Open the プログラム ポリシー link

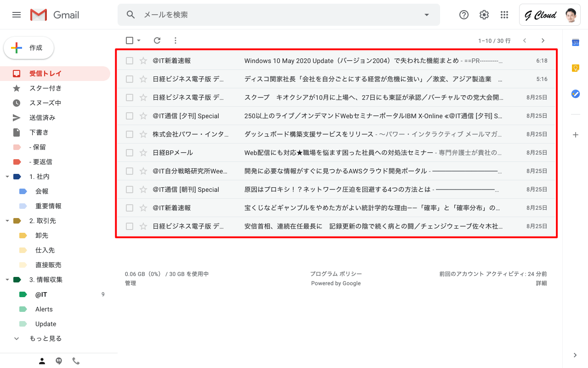click(336, 274)
